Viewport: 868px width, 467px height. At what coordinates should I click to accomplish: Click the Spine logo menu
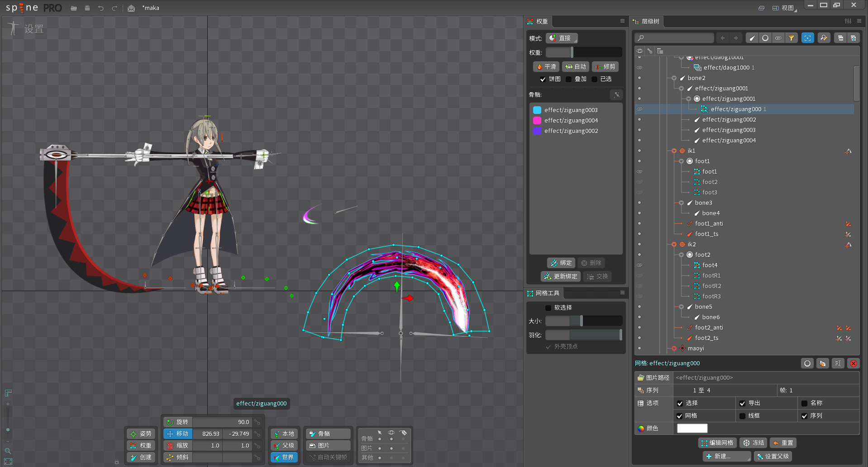(x=33, y=8)
